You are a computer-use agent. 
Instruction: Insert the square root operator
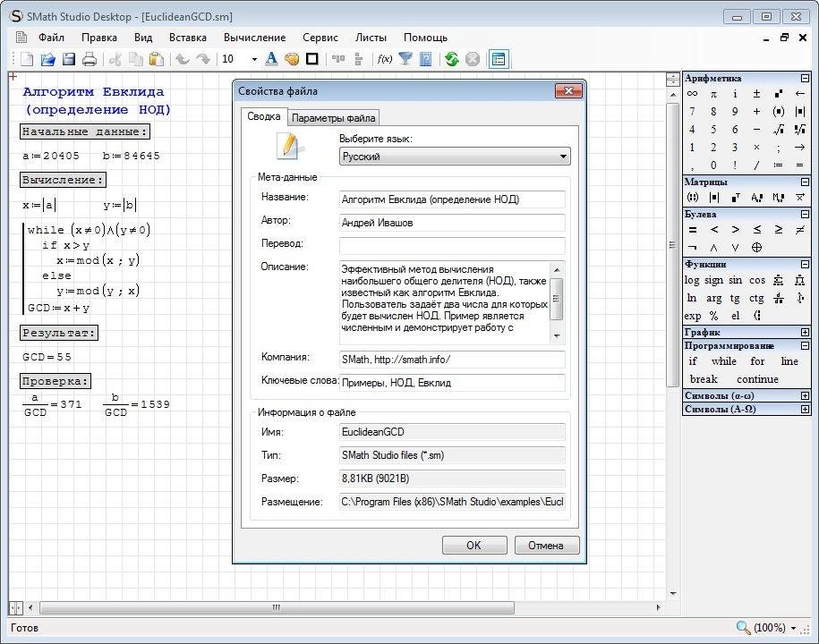pos(778,130)
